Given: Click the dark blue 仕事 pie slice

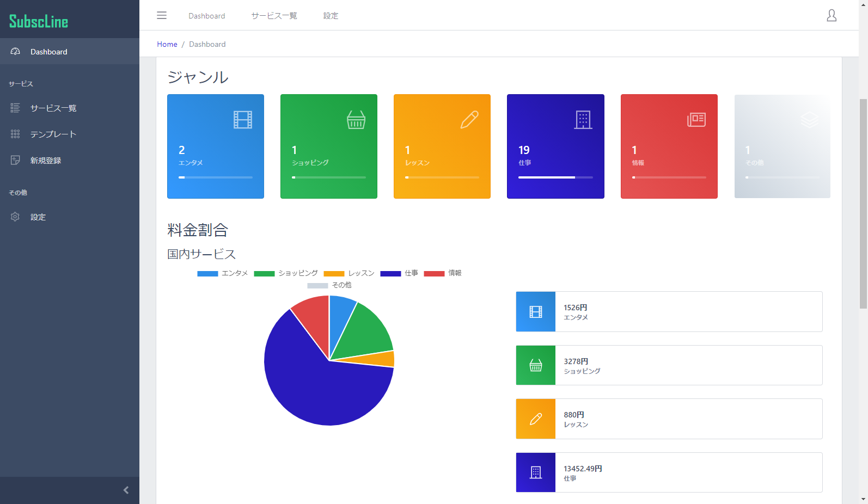Looking at the screenshot, I should click(x=321, y=392).
